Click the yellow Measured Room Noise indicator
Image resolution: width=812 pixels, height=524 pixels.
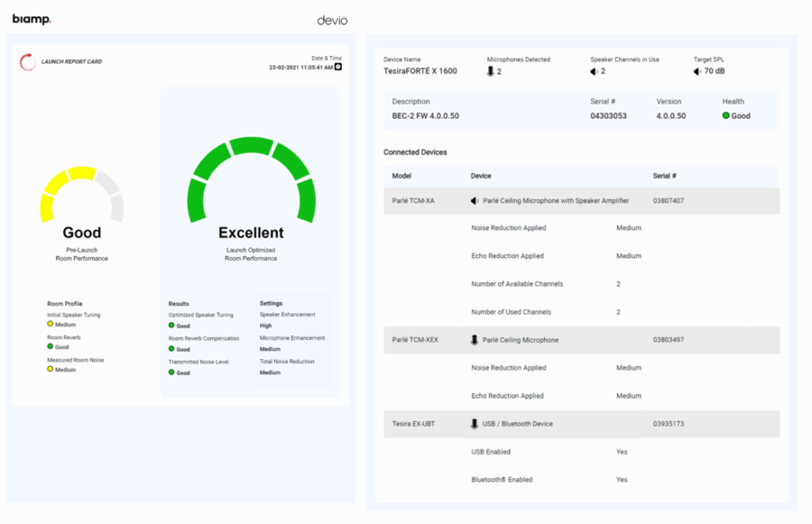[x=51, y=369]
